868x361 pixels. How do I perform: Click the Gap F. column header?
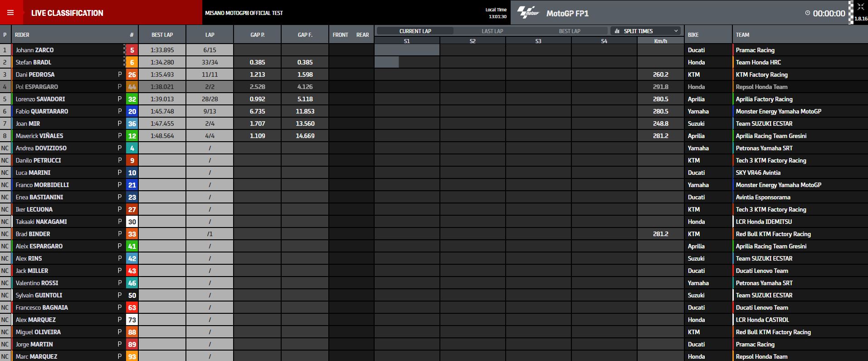tap(305, 35)
